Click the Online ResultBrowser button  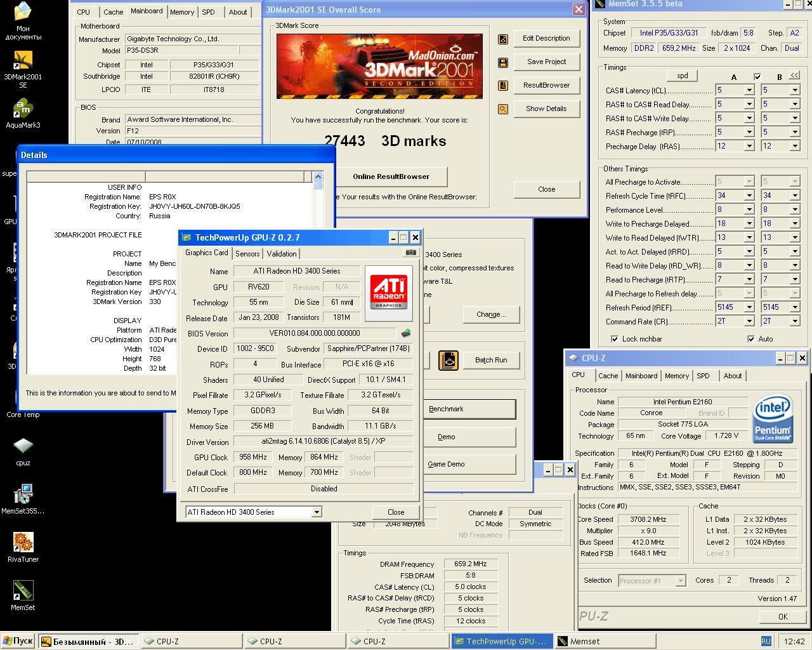pyautogui.click(x=391, y=176)
